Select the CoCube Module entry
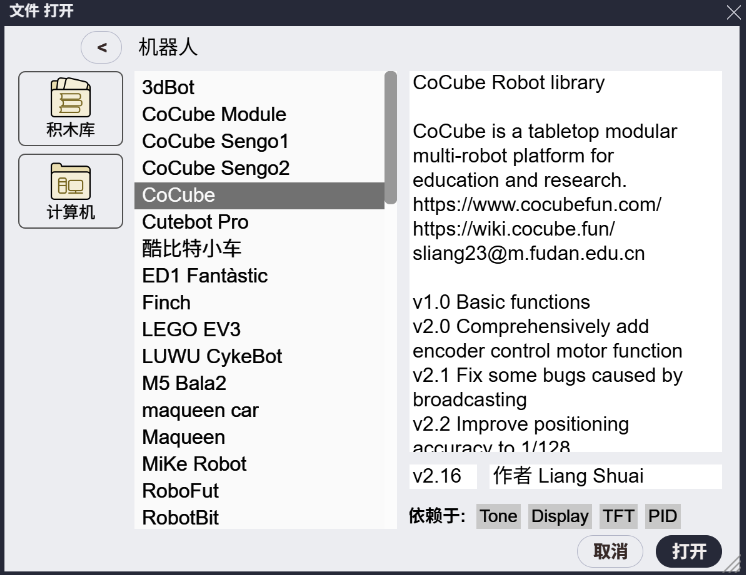 point(214,115)
